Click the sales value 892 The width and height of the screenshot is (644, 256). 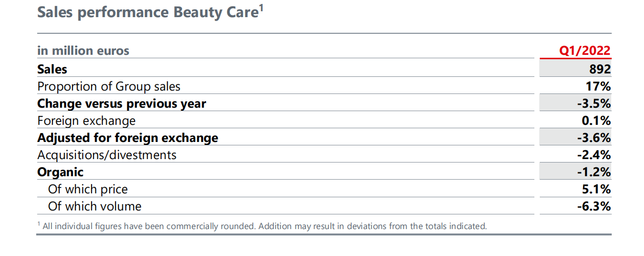coord(600,69)
